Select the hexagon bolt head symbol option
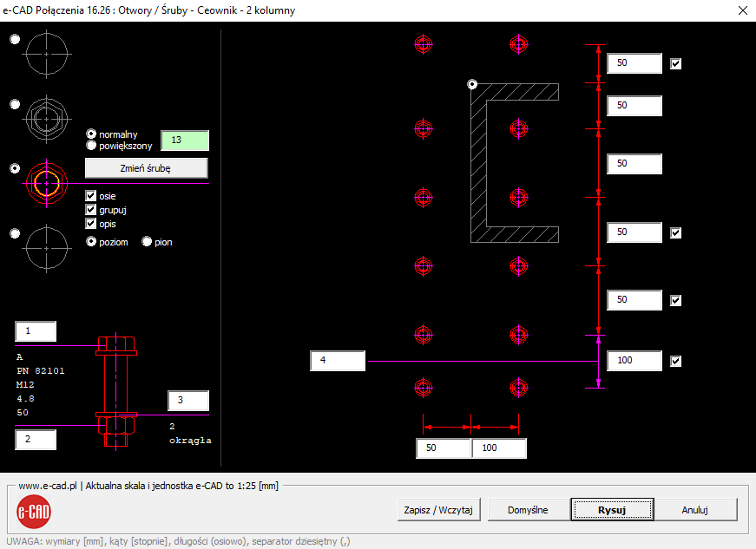The height and width of the screenshot is (549, 756). tap(15, 104)
